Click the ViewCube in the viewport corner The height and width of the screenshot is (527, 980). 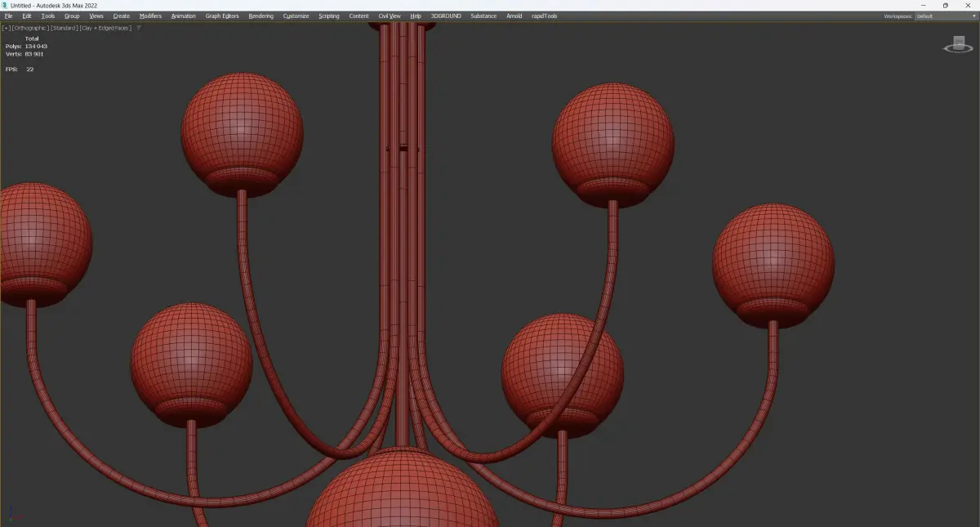pos(958,45)
